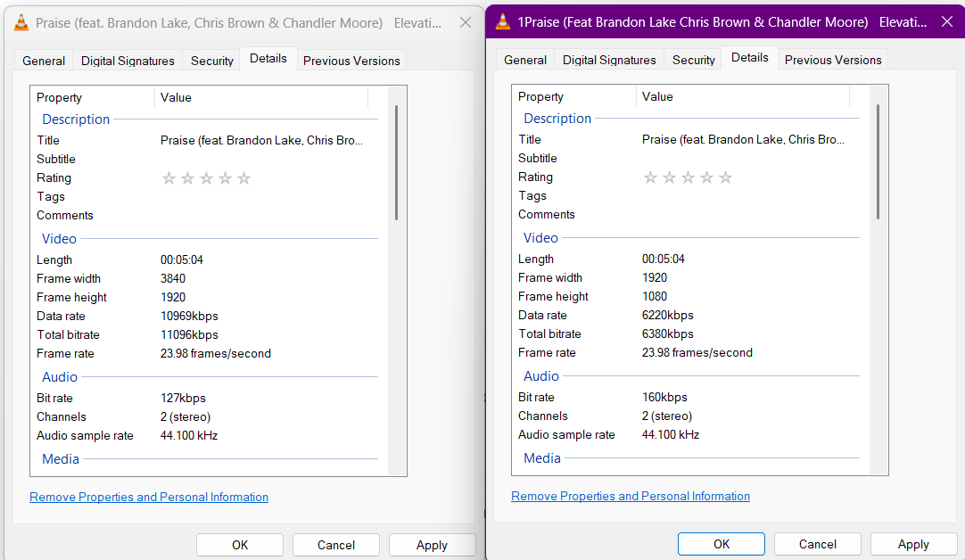Click the VLC cone icon in right window
The height and width of the screenshot is (560, 965).
[503, 22]
